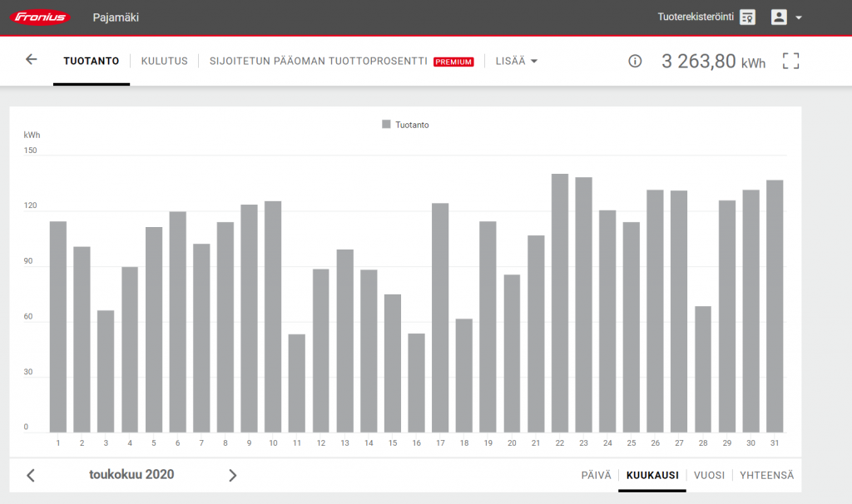Open the Tuoterekisteröinti registration icon
852x504 pixels.
[748, 17]
